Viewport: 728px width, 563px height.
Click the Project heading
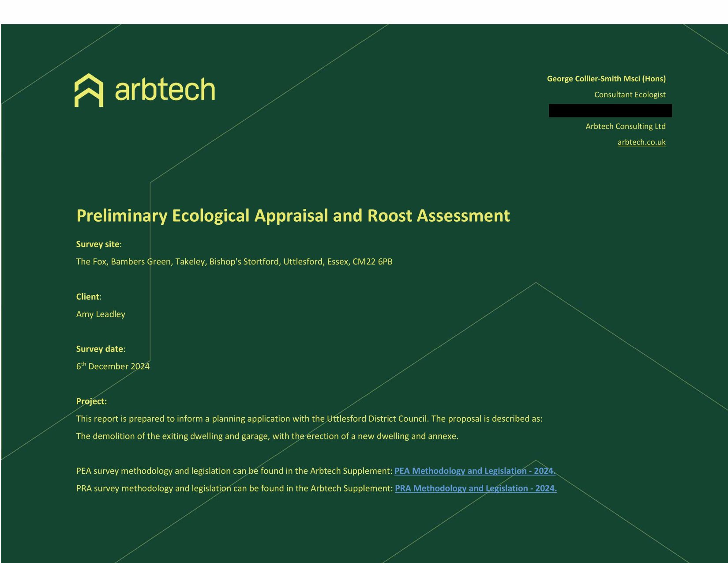[x=91, y=401]
